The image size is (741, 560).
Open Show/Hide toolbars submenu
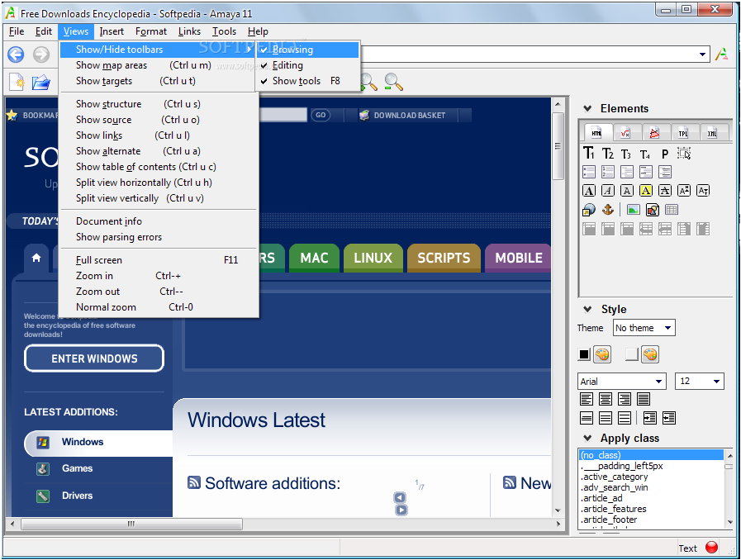(159, 50)
